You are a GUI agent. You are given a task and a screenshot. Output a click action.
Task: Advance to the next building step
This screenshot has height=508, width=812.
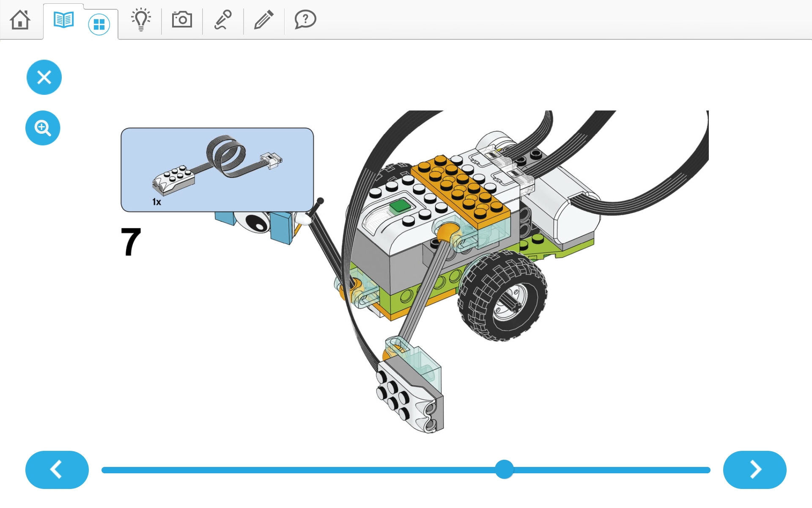[x=754, y=469]
